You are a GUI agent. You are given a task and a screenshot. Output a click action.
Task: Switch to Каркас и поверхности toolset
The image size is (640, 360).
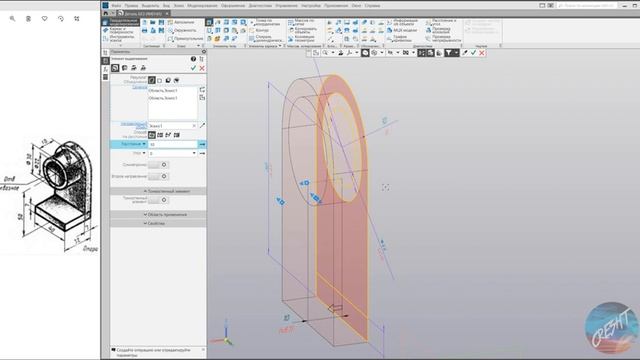(120, 30)
